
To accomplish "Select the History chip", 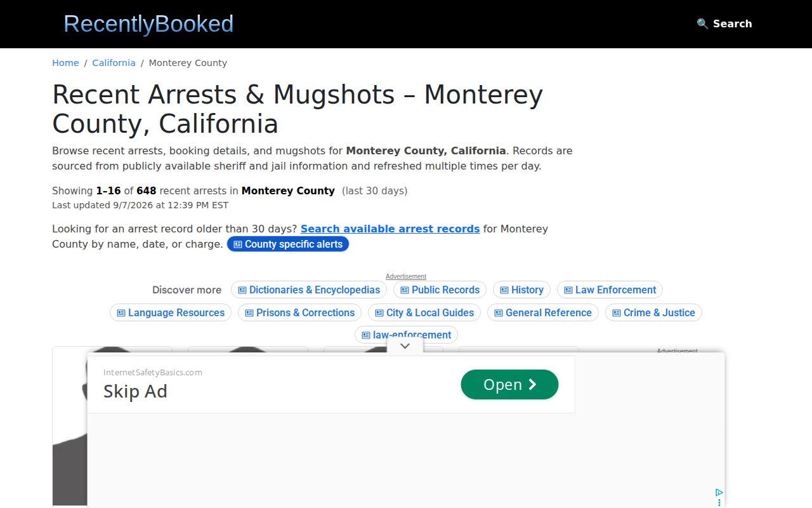I will click(x=521, y=290).
